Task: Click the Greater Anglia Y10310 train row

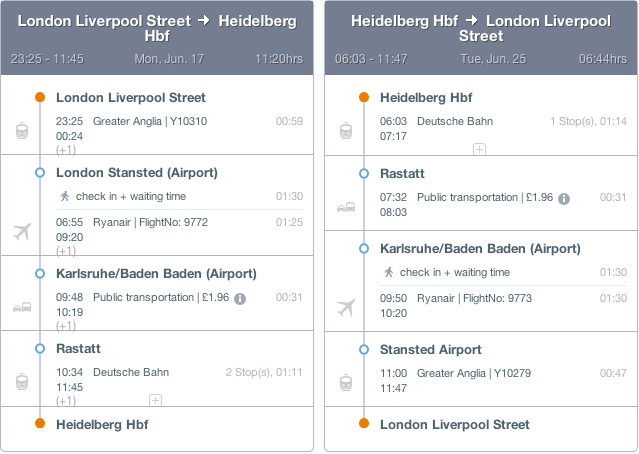Action: 150,121
